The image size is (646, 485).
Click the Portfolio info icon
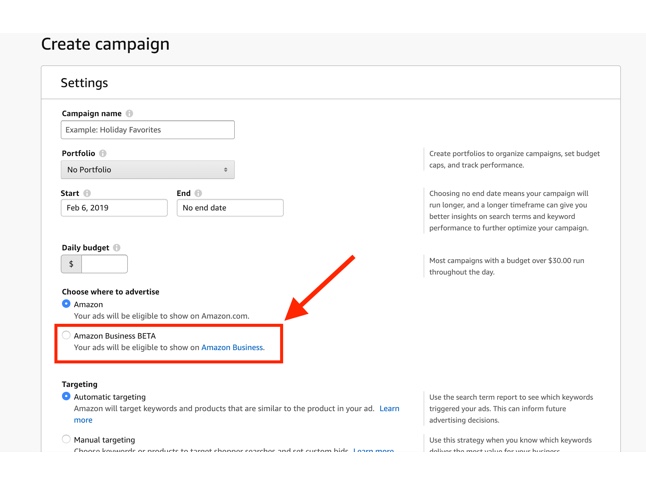pyautogui.click(x=103, y=154)
